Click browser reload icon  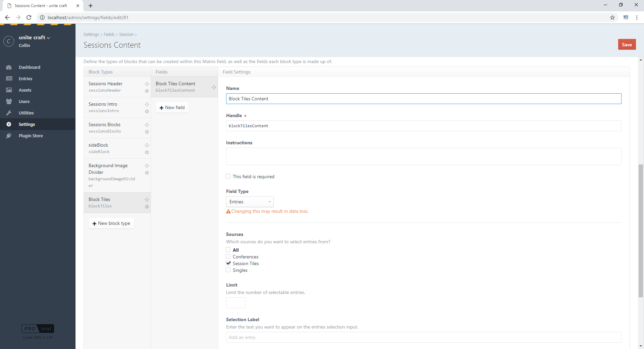pos(29,17)
